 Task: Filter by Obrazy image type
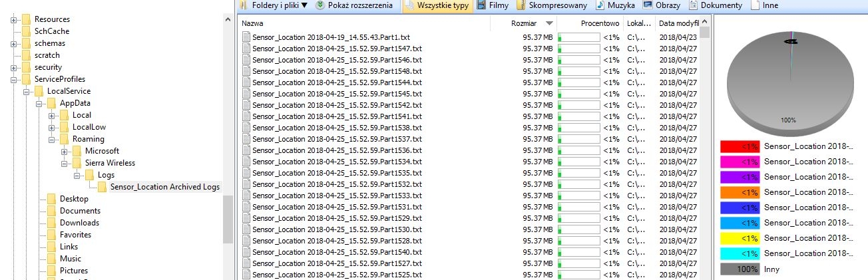tap(663, 5)
